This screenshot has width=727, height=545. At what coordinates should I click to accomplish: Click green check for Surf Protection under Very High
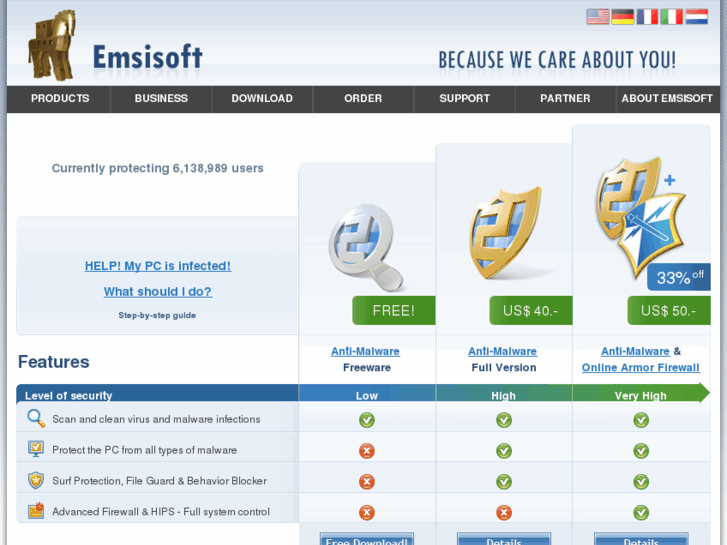(641, 481)
